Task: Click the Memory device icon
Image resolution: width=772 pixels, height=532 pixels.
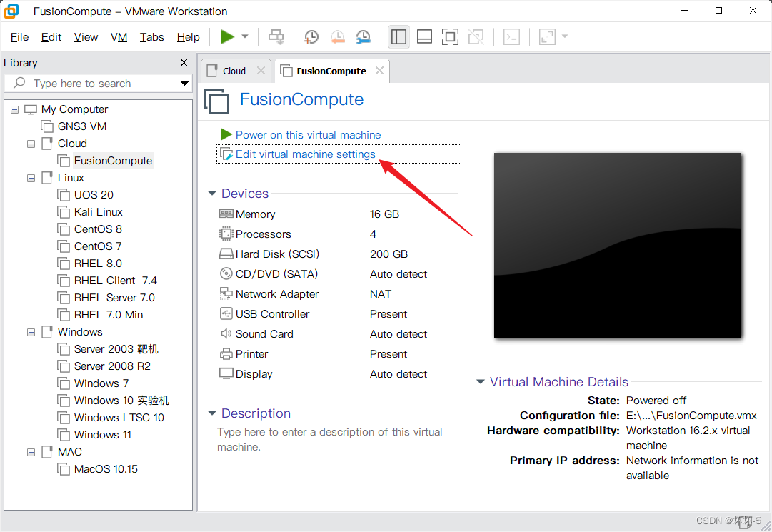Action: pos(226,214)
